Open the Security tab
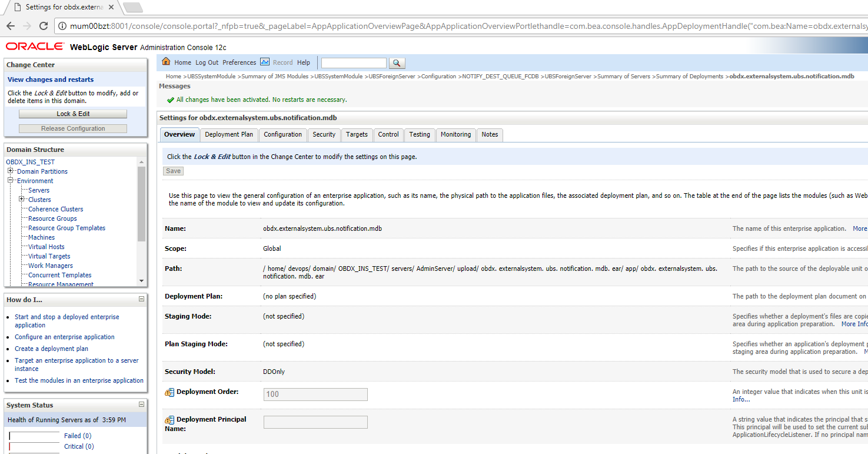Viewport: 868px width, 454px height. [x=324, y=135]
